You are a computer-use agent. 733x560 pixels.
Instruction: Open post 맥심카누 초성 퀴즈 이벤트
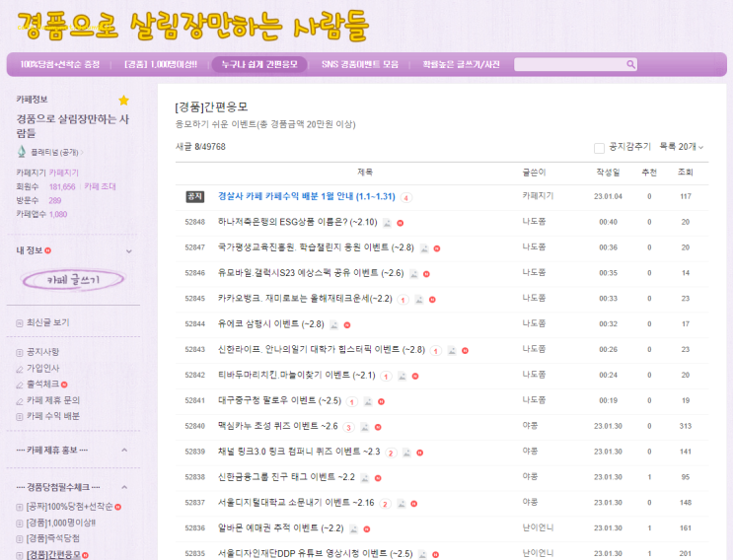tap(278, 426)
